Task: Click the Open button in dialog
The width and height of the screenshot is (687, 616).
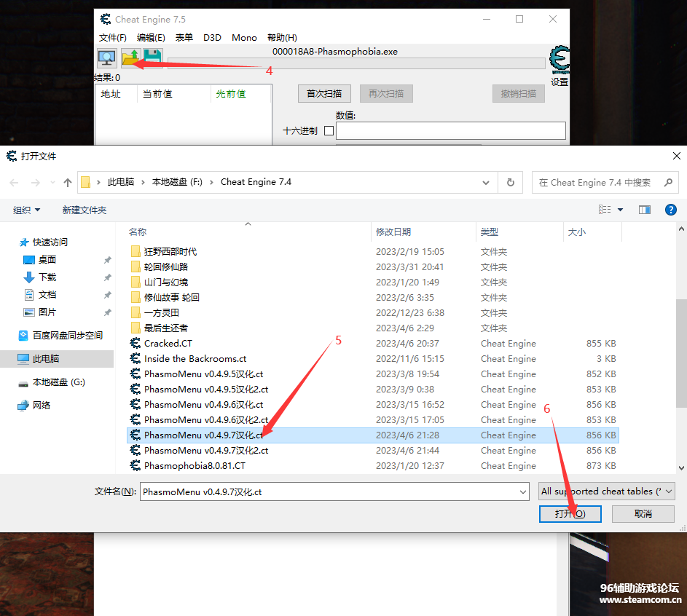Action: [x=570, y=514]
